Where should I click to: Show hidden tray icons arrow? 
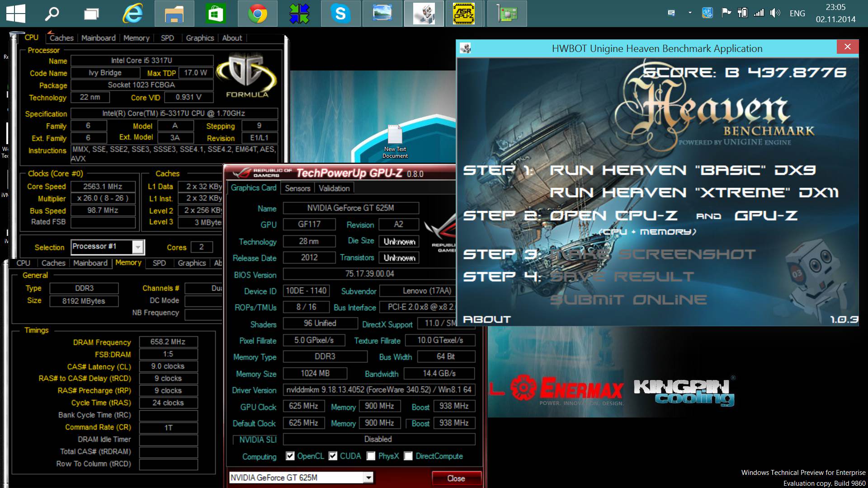(690, 13)
